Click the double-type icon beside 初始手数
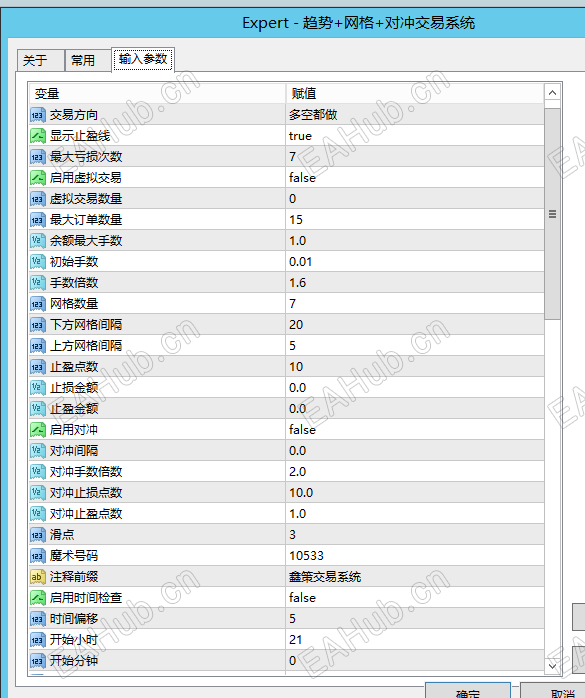The width and height of the screenshot is (585, 698). (38, 262)
